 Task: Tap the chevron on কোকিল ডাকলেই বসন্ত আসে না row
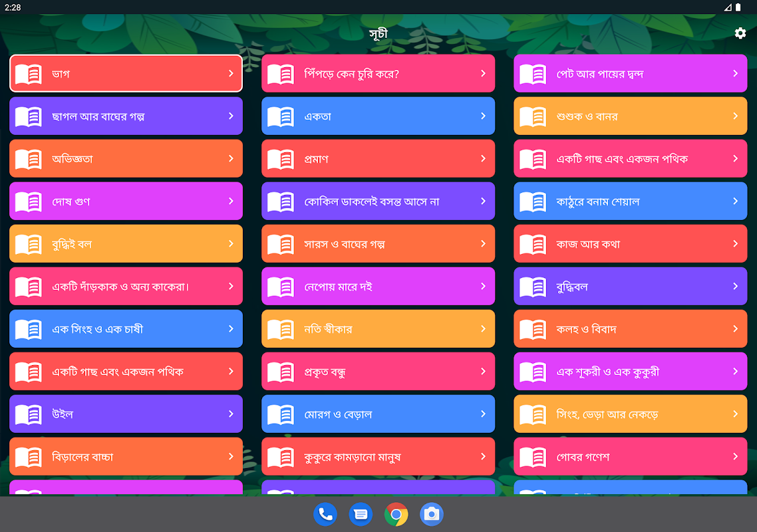pos(483,201)
